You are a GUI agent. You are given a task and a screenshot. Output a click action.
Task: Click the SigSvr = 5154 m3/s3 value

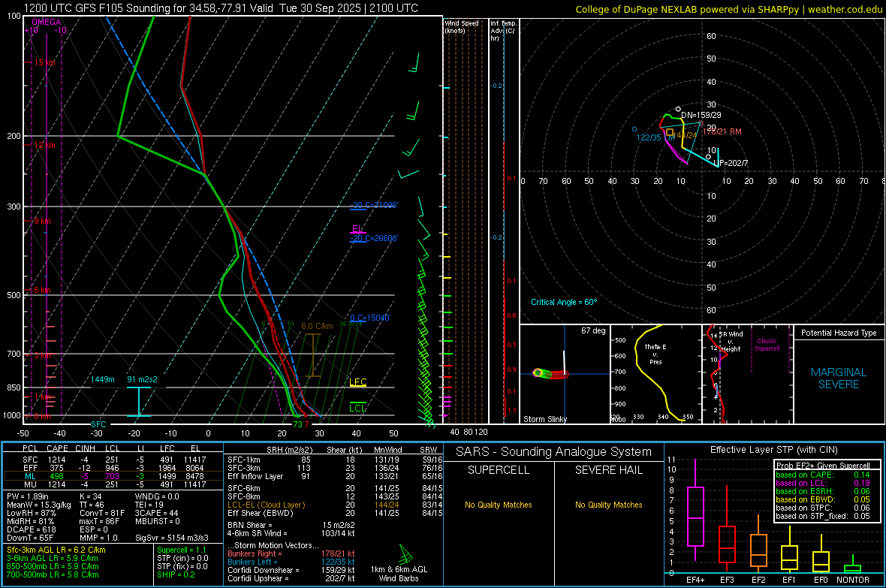[x=172, y=538]
